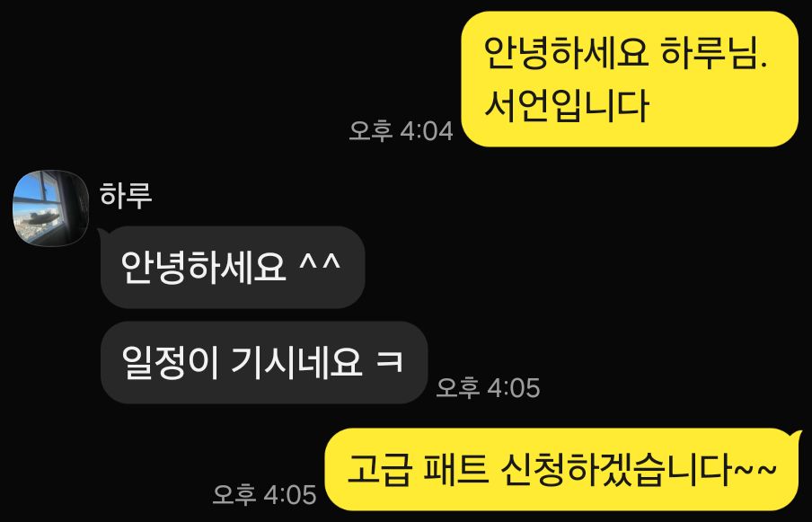Screen dimensions: 812x522
Task: Tap the gray bubble 일정이 기시네요 ㅋ
Action: click(x=263, y=362)
